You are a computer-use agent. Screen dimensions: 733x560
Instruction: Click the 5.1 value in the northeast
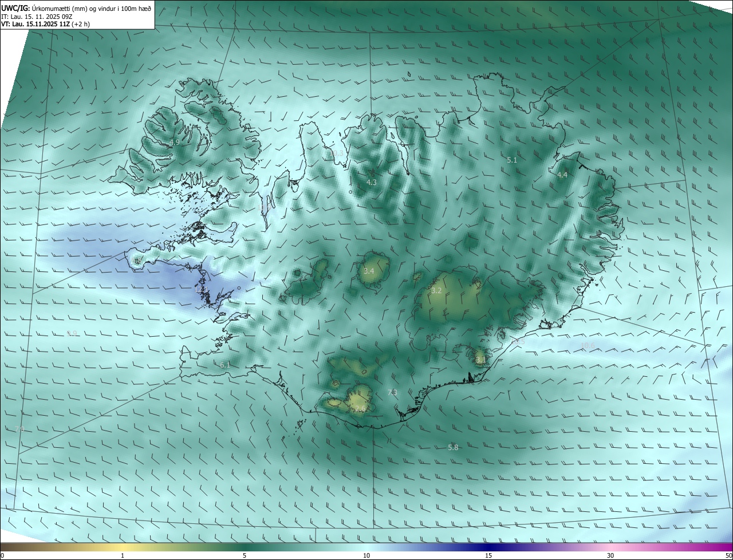pos(512,160)
